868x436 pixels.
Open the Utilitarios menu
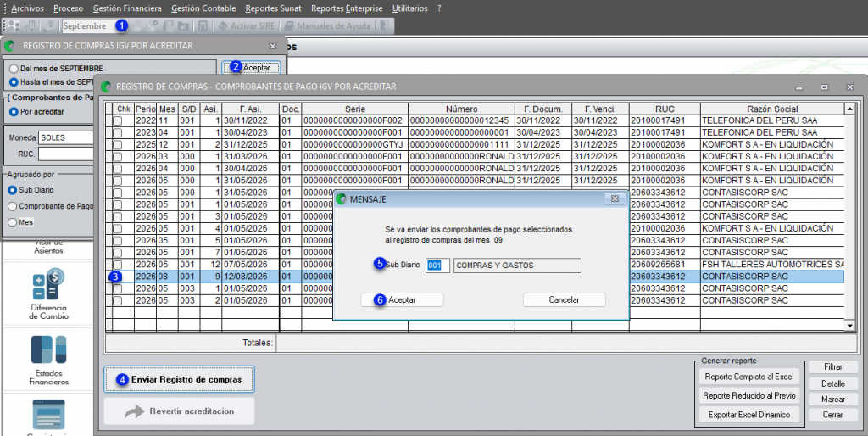(x=409, y=8)
